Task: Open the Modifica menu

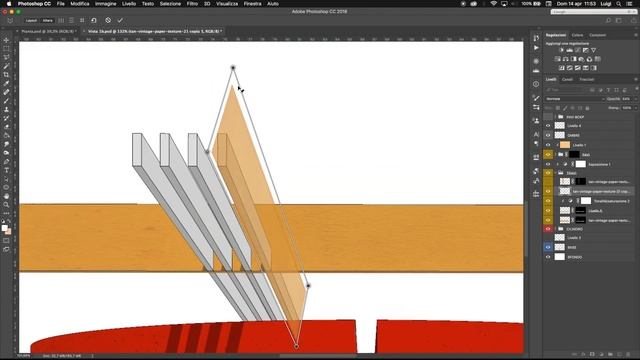Action: (80, 4)
